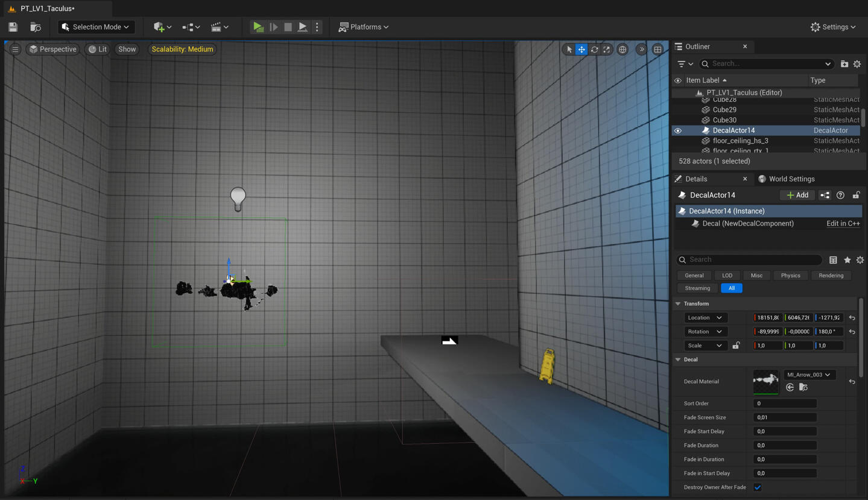
Task: Click the Decal Material thumbnail
Action: coord(765,382)
